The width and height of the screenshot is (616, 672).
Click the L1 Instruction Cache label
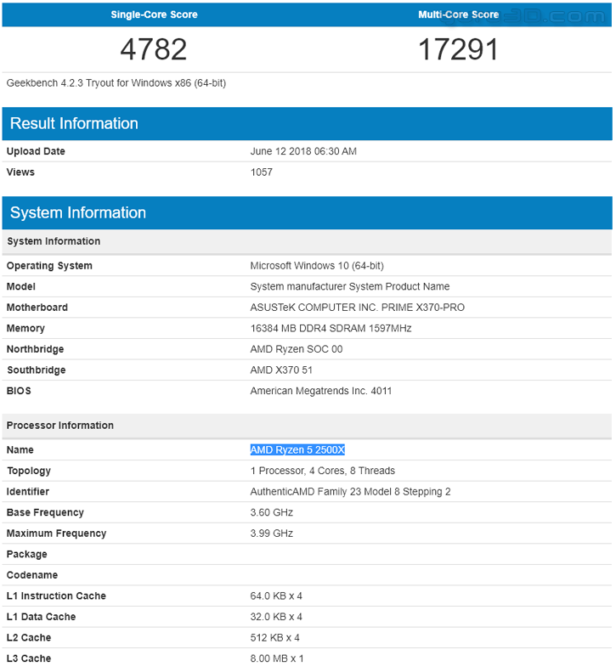[56, 596]
